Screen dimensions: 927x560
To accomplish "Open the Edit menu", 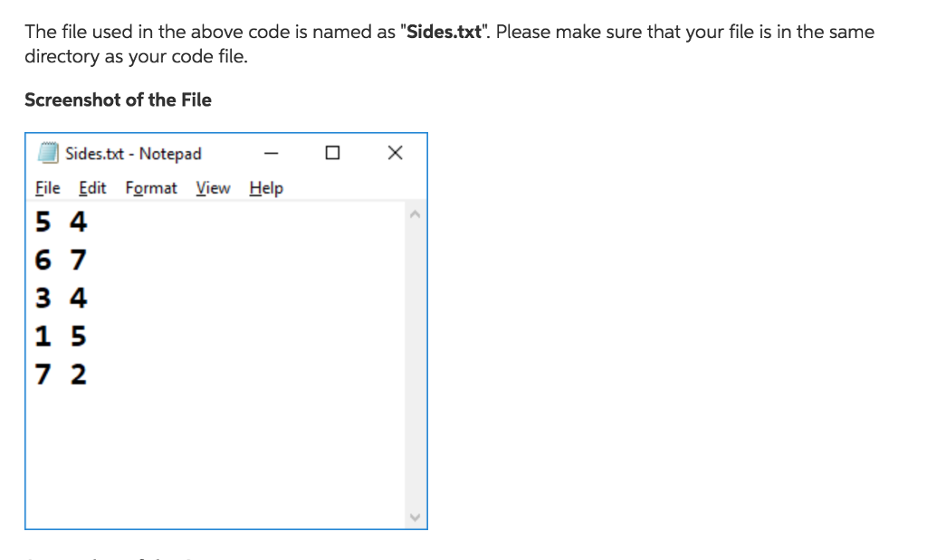I will pyautogui.click(x=91, y=188).
